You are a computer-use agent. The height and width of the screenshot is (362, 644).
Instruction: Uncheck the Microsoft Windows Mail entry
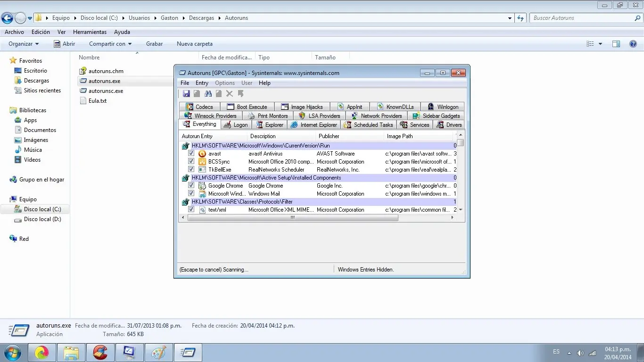pos(191,194)
